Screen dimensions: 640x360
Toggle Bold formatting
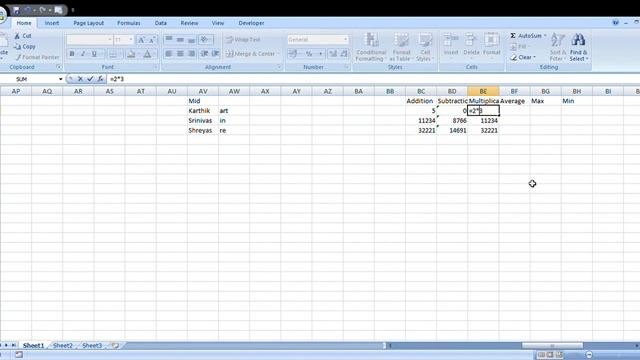(72, 54)
